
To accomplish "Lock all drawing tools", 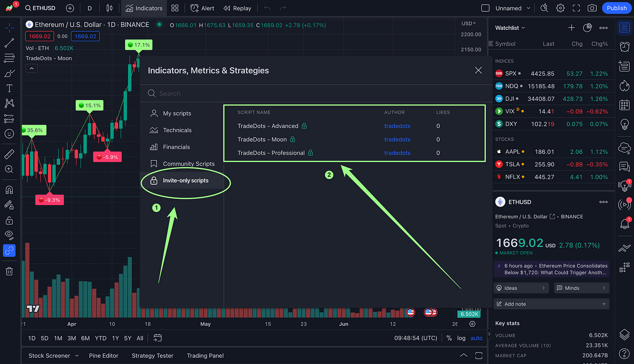I will (9, 220).
